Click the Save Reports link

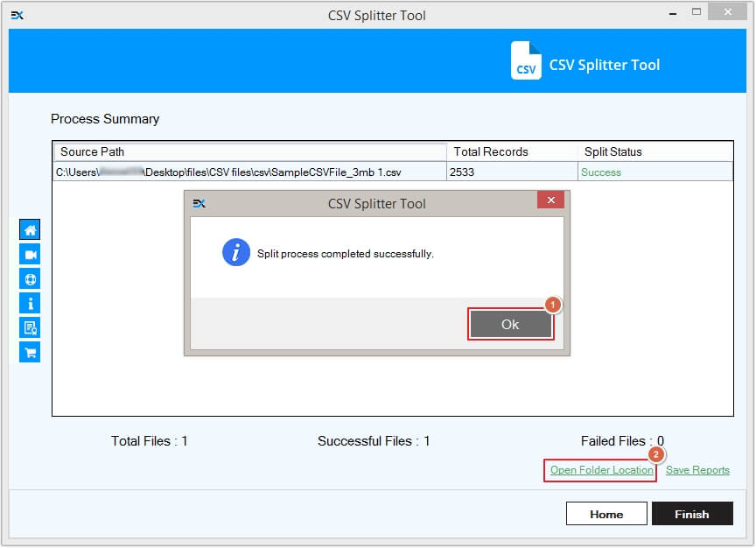[x=697, y=470]
